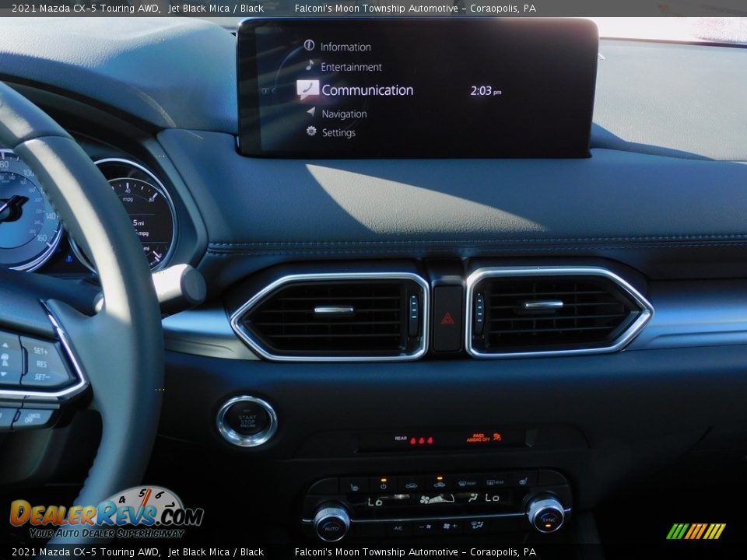Adjust the right center vent louver tab
Viewport: 747px width, 560px height.
coord(544,305)
